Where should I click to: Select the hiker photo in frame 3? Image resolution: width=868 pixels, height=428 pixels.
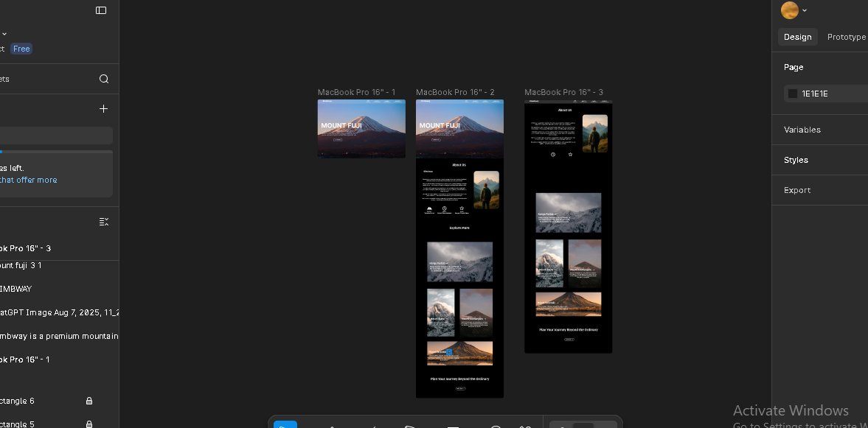(x=595, y=133)
